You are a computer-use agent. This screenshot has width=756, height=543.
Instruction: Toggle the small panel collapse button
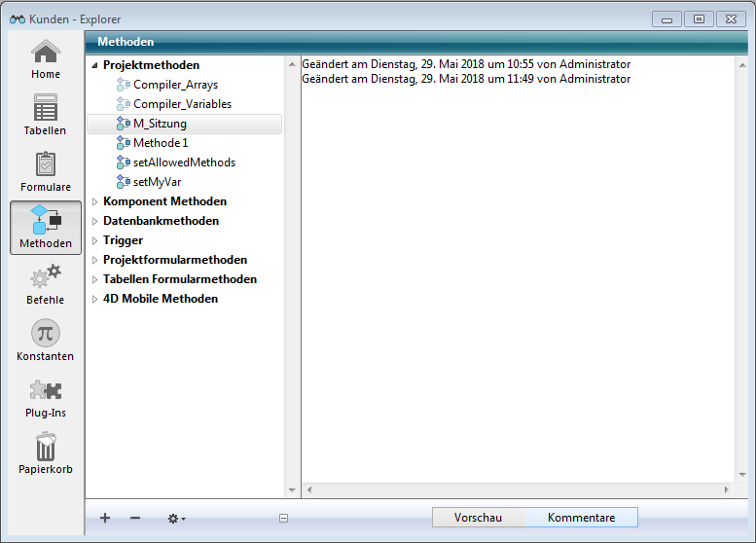(x=283, y=519)
